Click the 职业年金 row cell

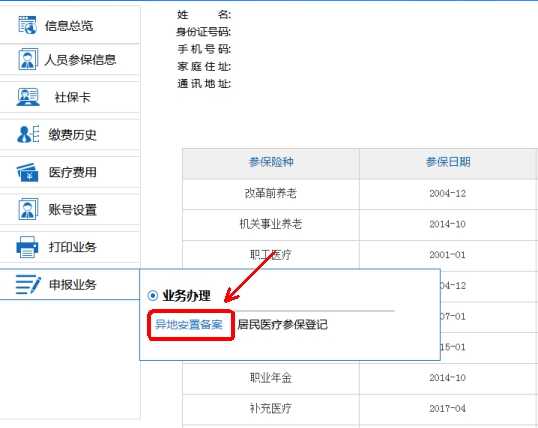[x=271, y=378]
